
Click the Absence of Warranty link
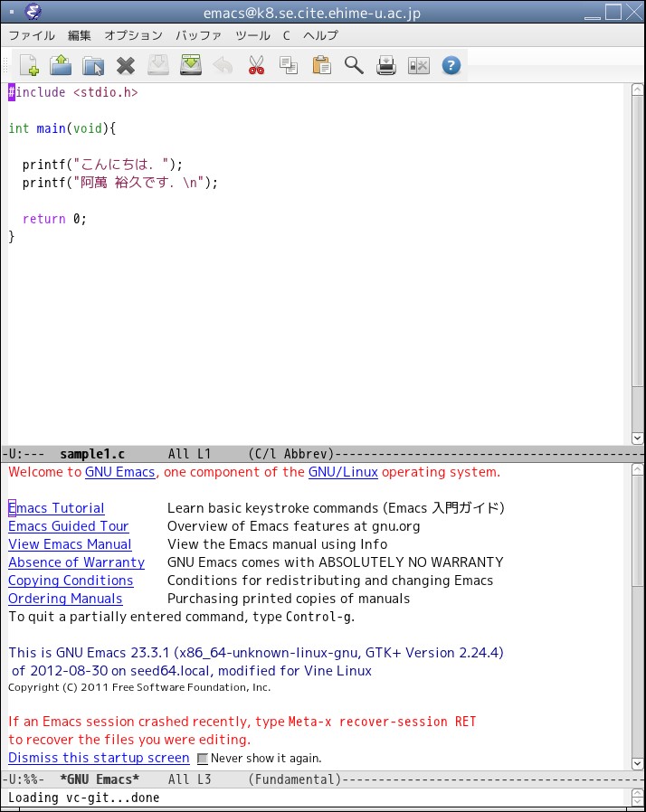(77, 562)
